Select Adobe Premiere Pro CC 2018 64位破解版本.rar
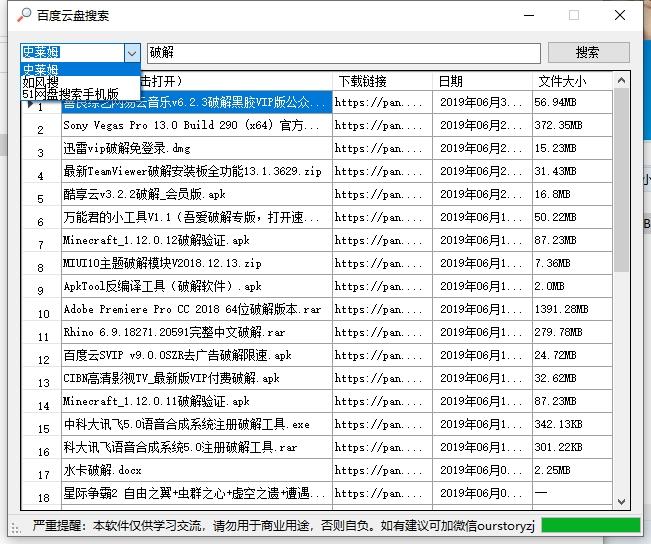The height and width of the screenshot is (544, 651). pyautogui.click(x=197, y=309)
